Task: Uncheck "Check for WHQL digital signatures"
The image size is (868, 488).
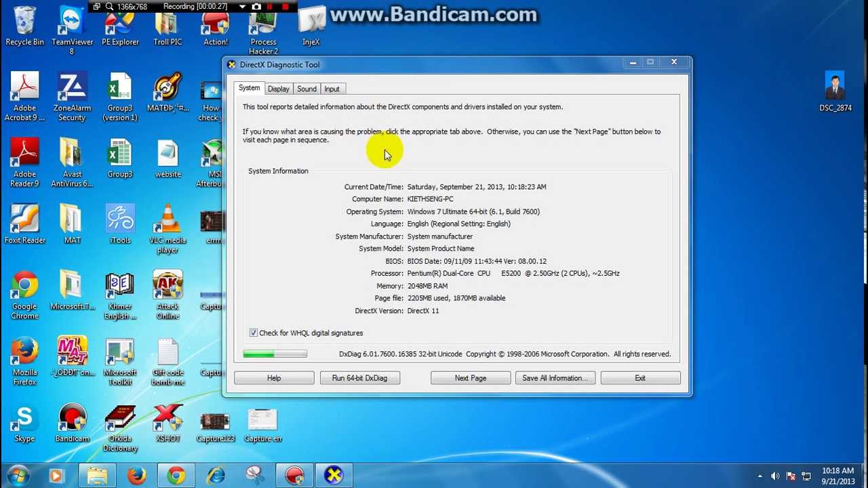Action: 253,333
